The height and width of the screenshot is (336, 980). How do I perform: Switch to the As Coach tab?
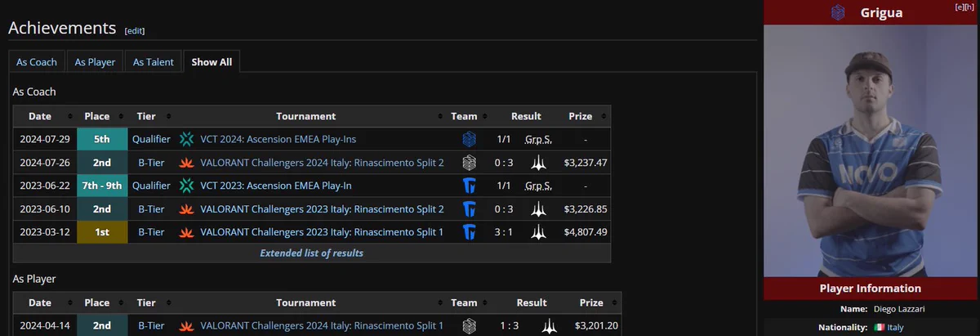coord(37,62)
